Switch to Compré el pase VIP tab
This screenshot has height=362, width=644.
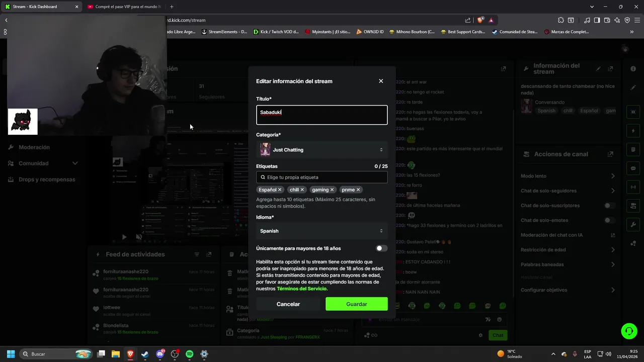pos(123,7)
